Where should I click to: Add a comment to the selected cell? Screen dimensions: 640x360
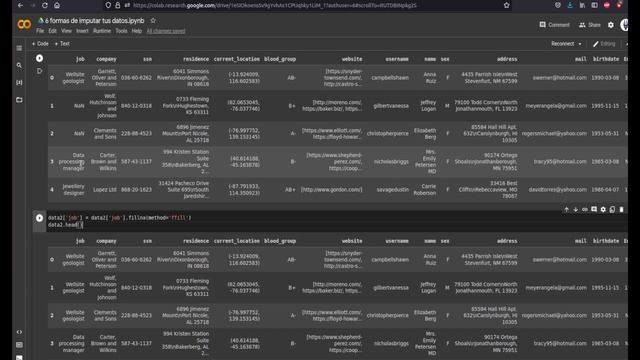(x=594, y=209)
